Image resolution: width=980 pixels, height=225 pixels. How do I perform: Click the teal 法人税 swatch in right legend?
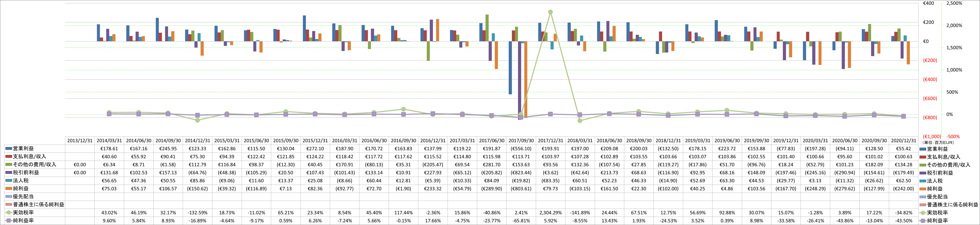point(923,181)
